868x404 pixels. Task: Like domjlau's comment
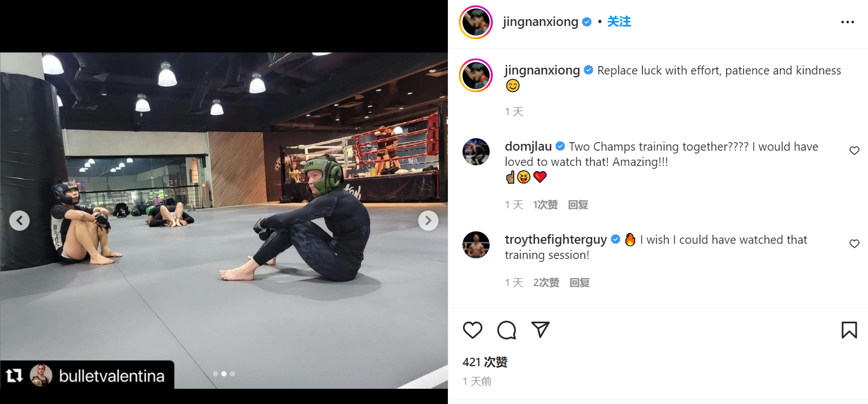point(854,151)
